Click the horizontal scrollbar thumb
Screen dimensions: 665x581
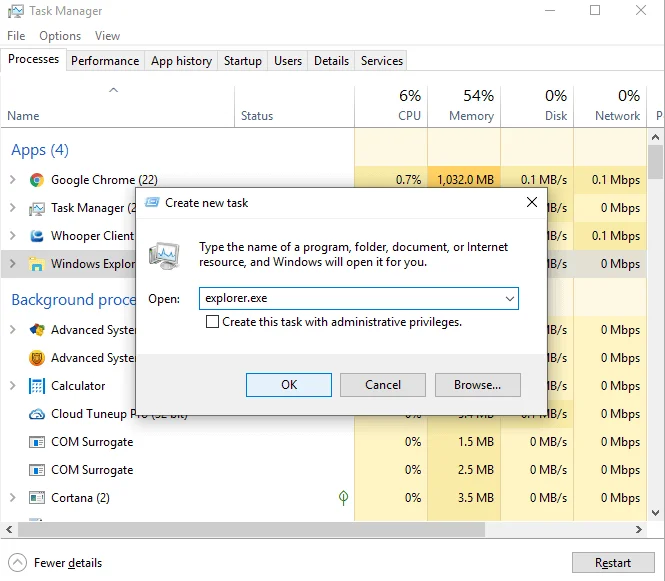tap(251, 529)
